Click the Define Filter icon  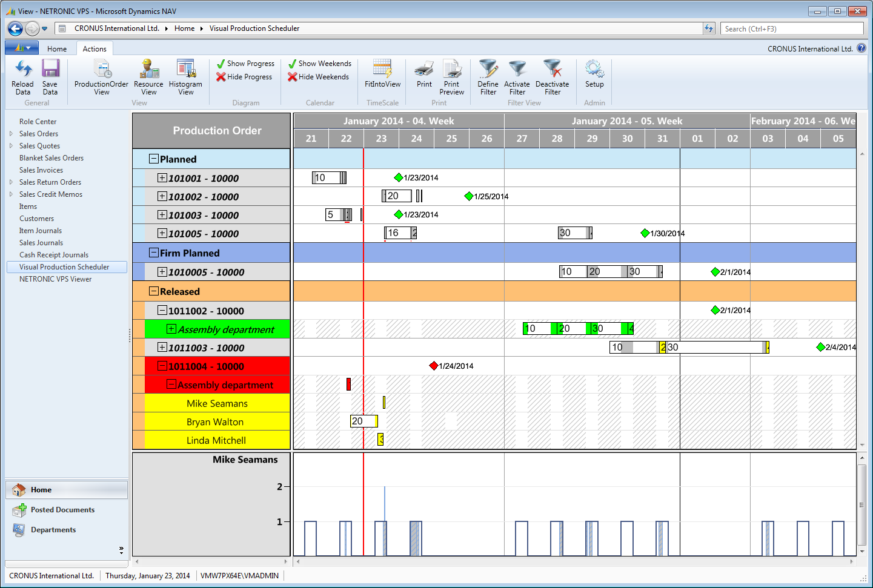pyautogui.click(x=488, y=77)
